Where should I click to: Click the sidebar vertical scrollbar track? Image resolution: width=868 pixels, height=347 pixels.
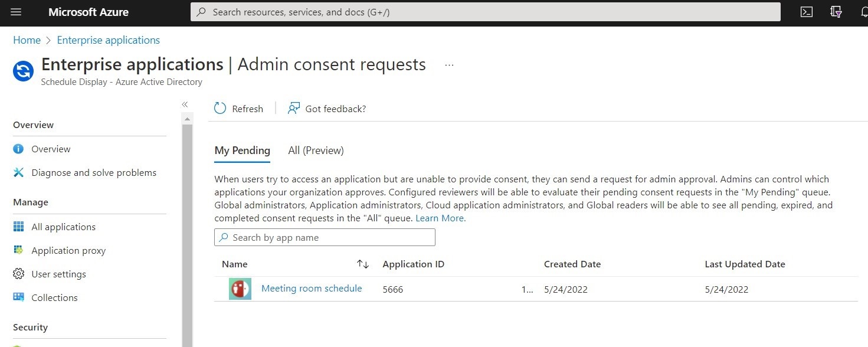[188, 236]
